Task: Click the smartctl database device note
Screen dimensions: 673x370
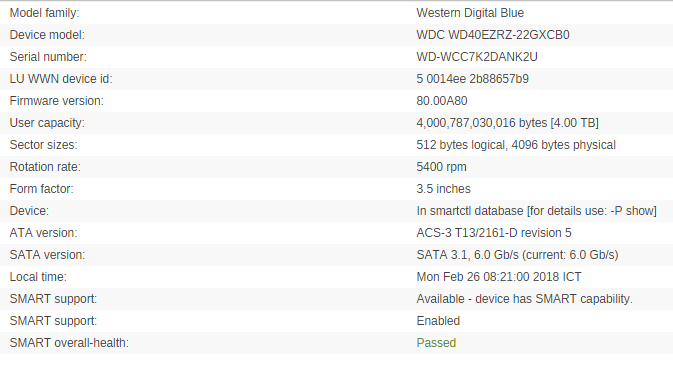Action: tap(537, 211)
